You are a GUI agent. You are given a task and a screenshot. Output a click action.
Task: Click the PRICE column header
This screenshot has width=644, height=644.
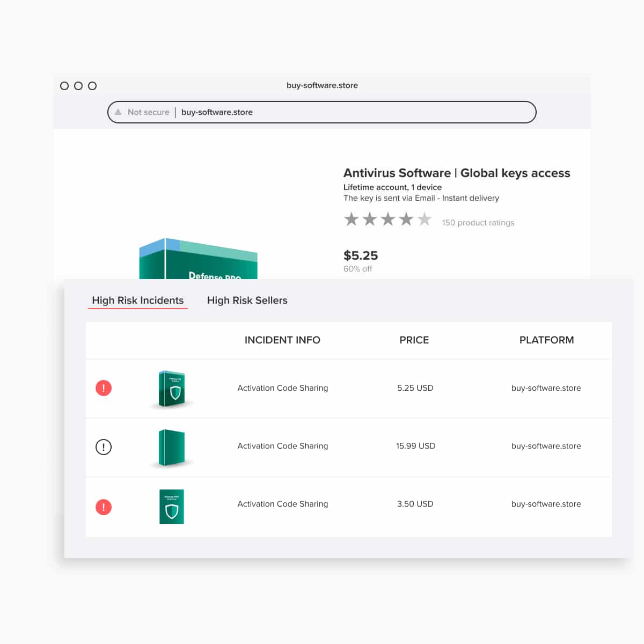tap(414, 340)
